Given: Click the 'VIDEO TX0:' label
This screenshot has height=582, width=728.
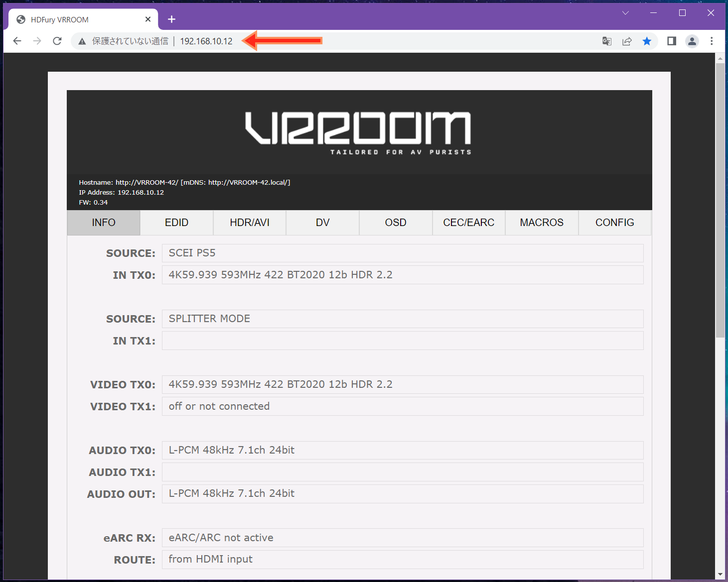Looking at the screenshot, I should pos(123,384).
